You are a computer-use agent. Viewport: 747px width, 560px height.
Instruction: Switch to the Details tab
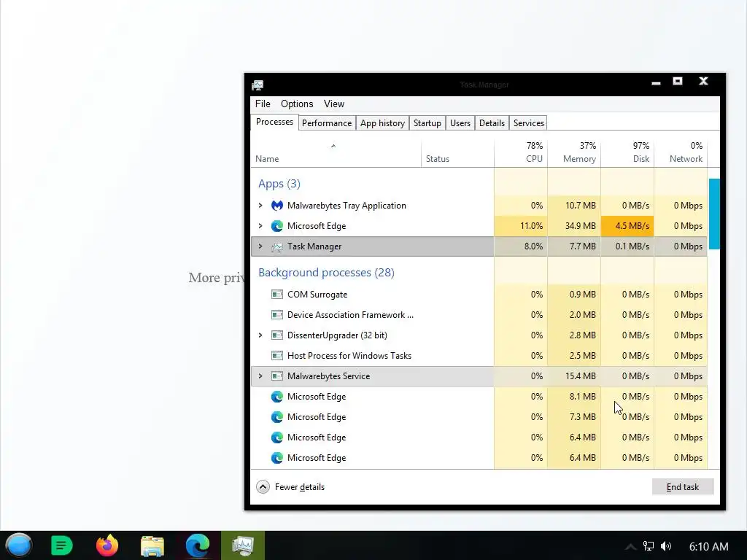coord(492,123)
